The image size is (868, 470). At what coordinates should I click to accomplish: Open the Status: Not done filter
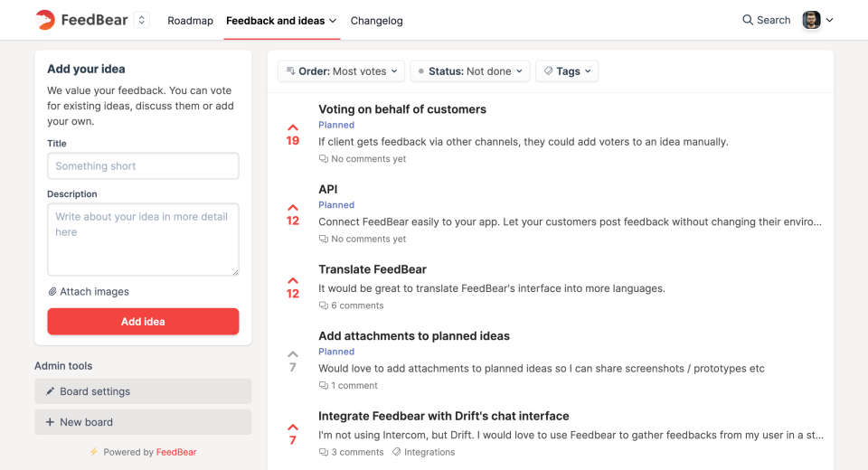(470, 71)
